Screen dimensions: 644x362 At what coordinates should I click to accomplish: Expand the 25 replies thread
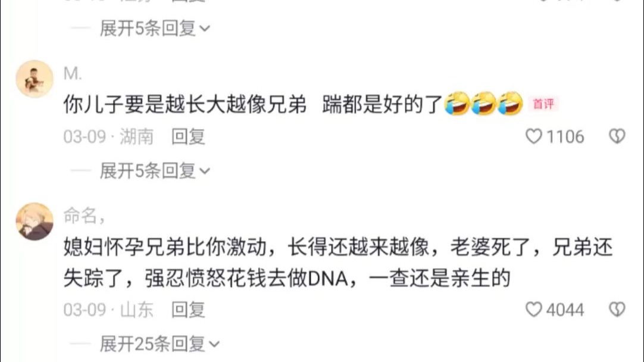(x=160, y=344)
